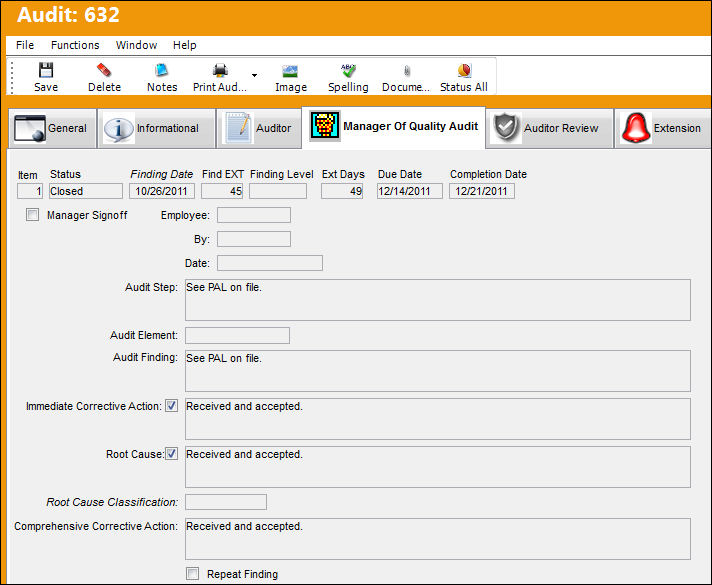Click the Audit: 632 title text
Screen dimensions: 712x585
[68, 15]
